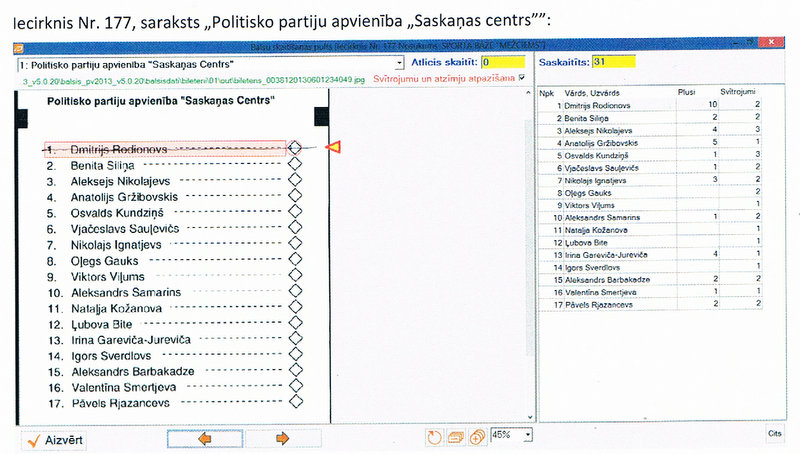This screenshot has width=800, height=454.
Task: Select table row Anatolijs Gržibovskis
Action: pos(650,143)
